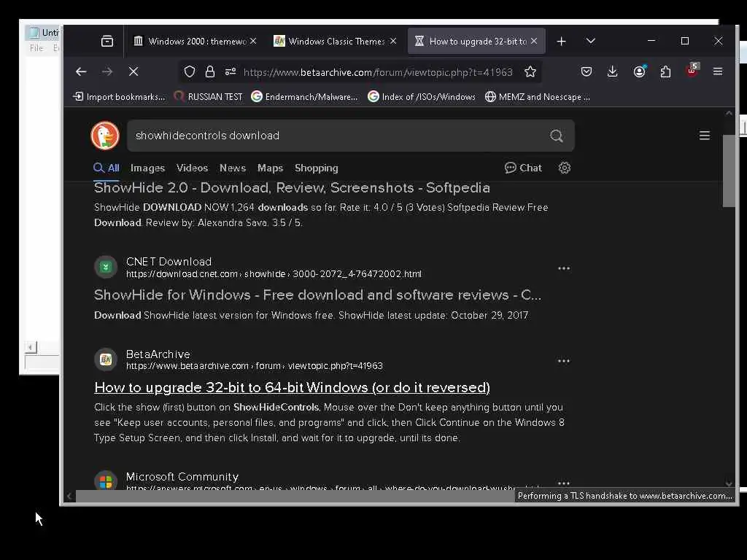The image size is (747, 560).
Task: Open more options for BetaArchive result
Action: pos(564,360)
